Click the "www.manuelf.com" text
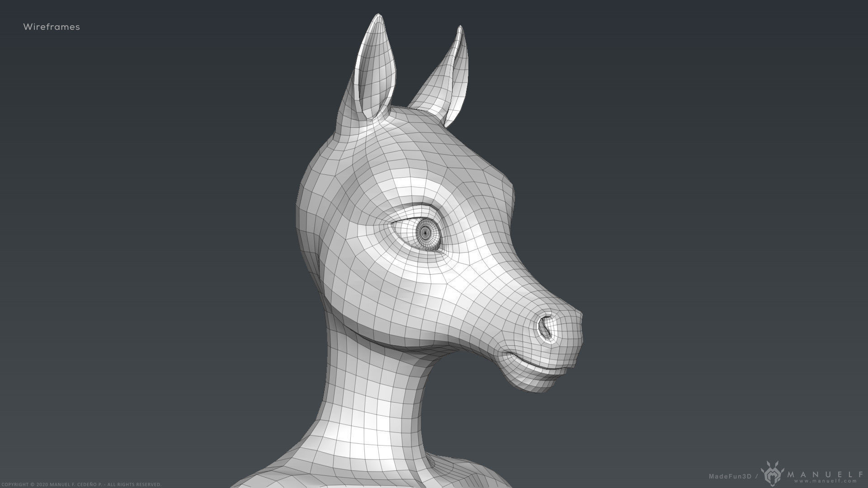 (x=826, y=481)
